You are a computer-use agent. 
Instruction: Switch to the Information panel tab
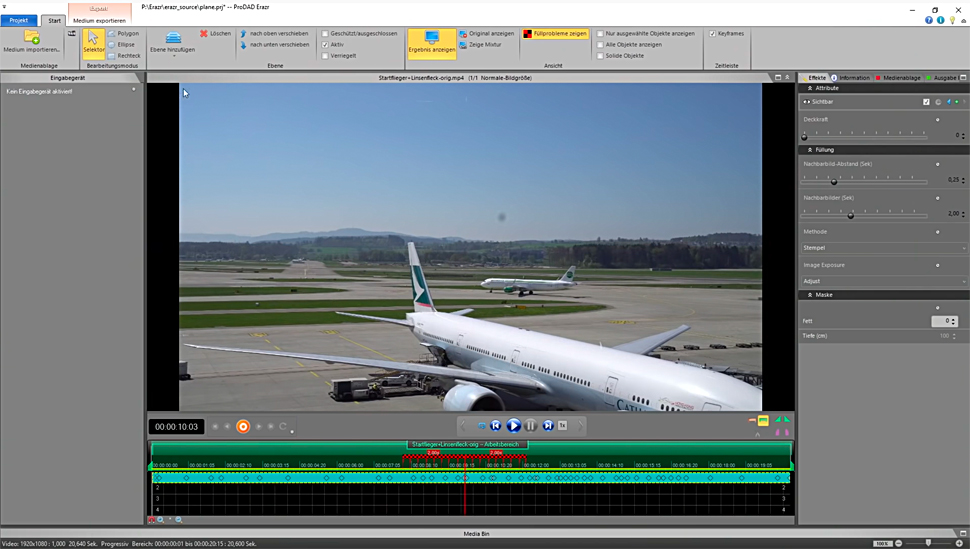tap(851, 78)
